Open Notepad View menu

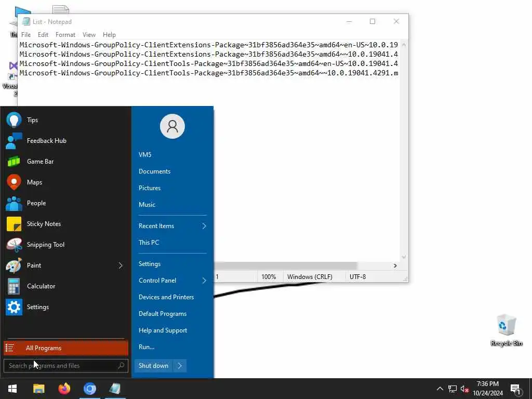tap(89, 35)
